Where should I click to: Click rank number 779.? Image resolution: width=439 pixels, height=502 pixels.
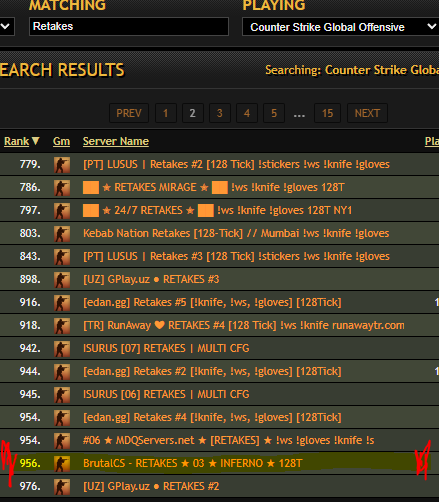pyautogui.click(x=30, y=164)
